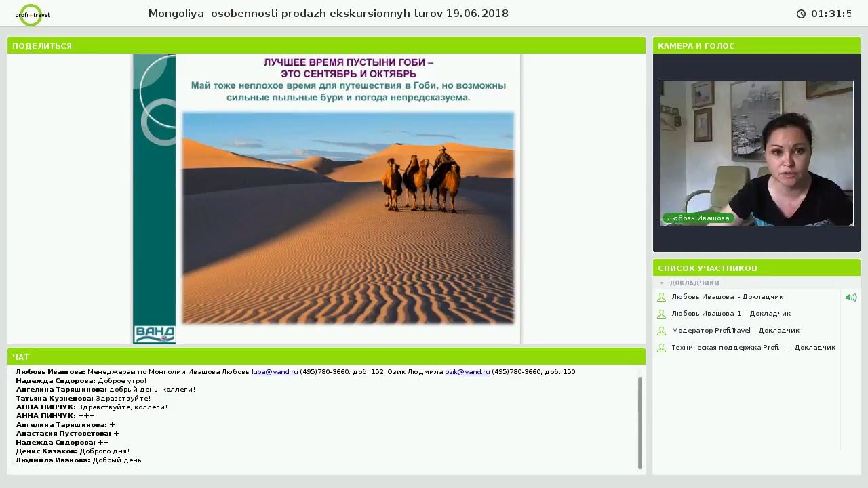This screenshot has width=868, height=488.
Task: Click the Любовь Ивашова name badge on video
Action: [698, 218]
